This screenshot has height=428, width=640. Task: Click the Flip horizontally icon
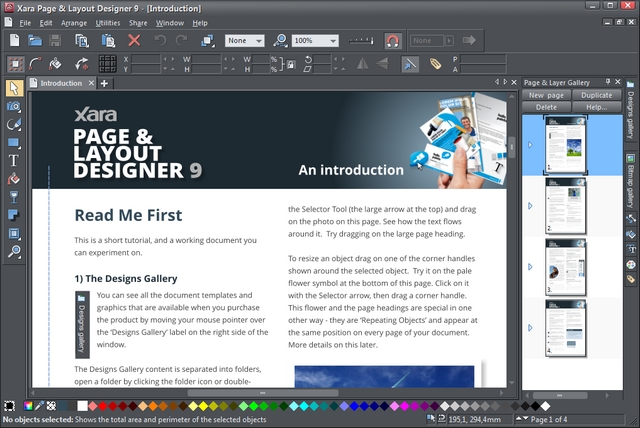362,64
